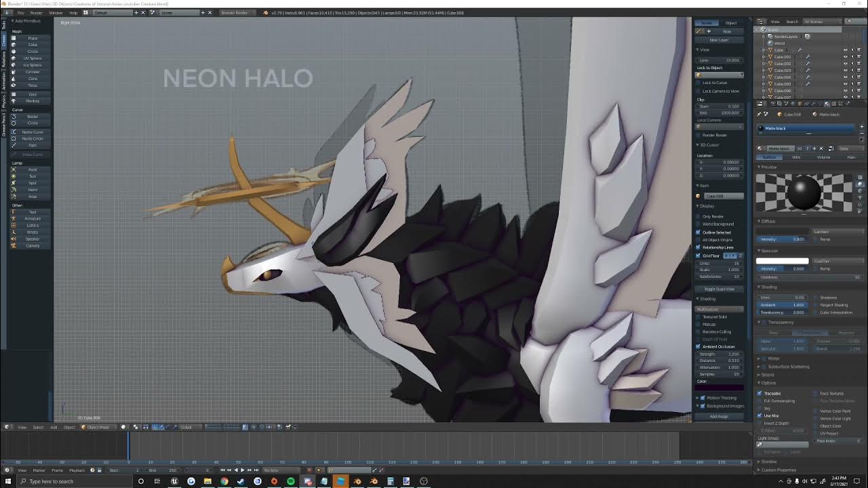Add an Empty object
The image size is (868, 488).
point(32,232)
